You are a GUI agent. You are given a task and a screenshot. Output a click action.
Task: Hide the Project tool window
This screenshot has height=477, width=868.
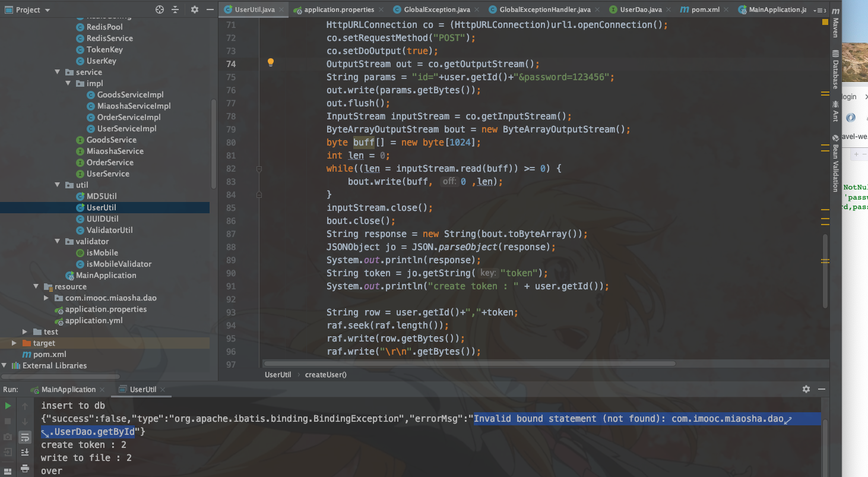coord(210,10)
